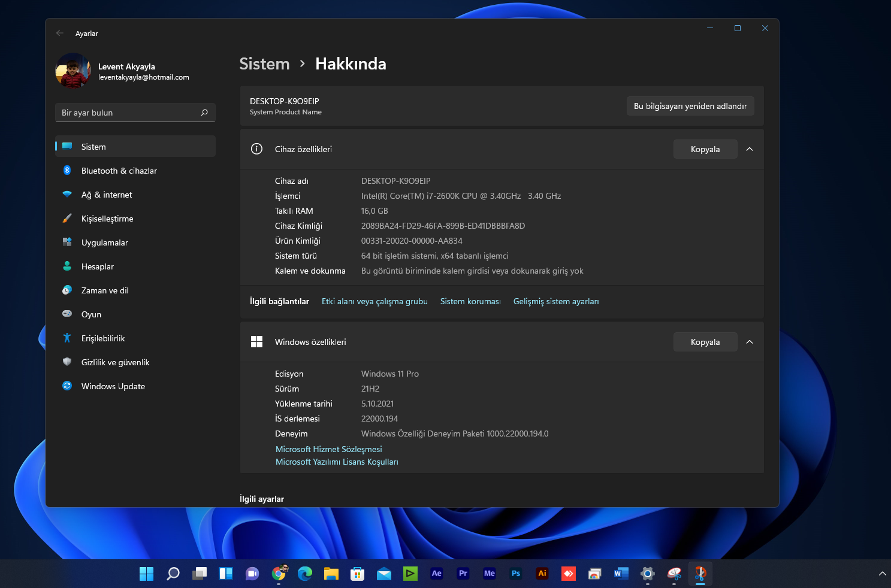Screen dimensions: 891x588
Task: Click the Erişilebilirlik accessibility figure icon
Action: (67, 338)
